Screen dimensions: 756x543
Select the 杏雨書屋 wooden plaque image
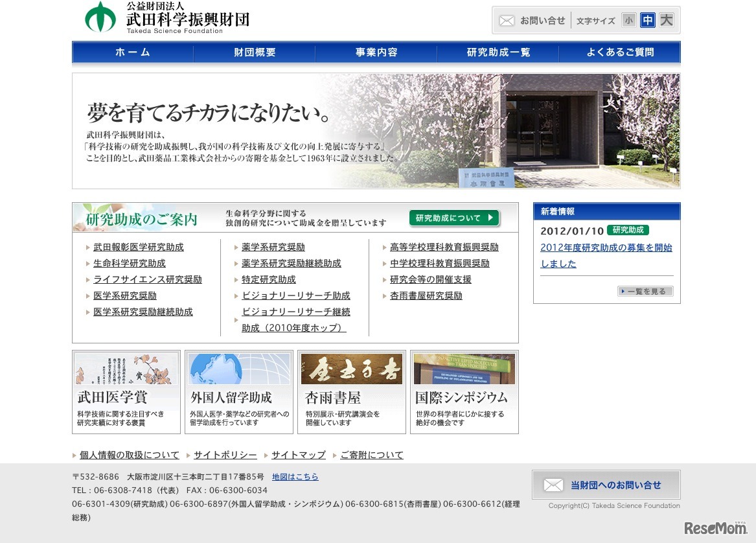351,369
